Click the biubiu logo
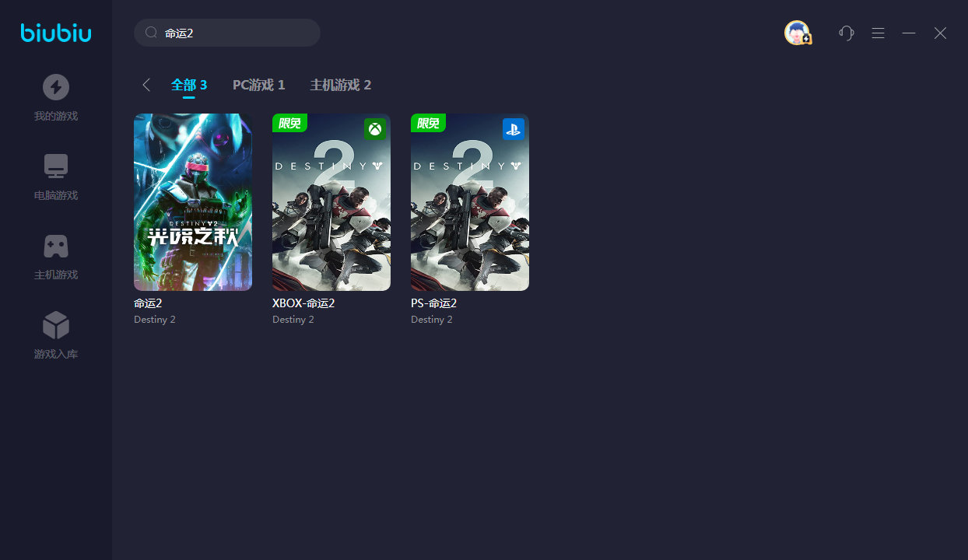 pos(56,33)
